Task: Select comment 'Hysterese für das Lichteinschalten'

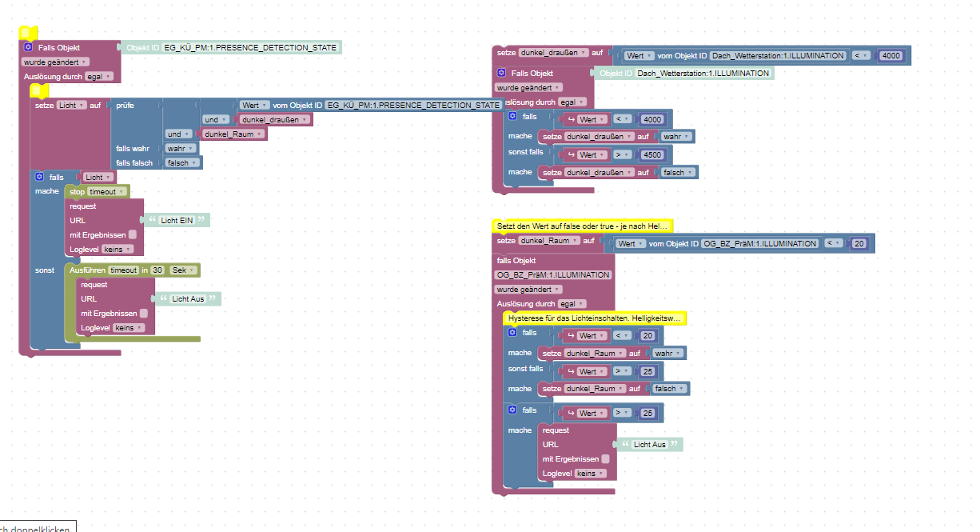Action: pos(594,318)
